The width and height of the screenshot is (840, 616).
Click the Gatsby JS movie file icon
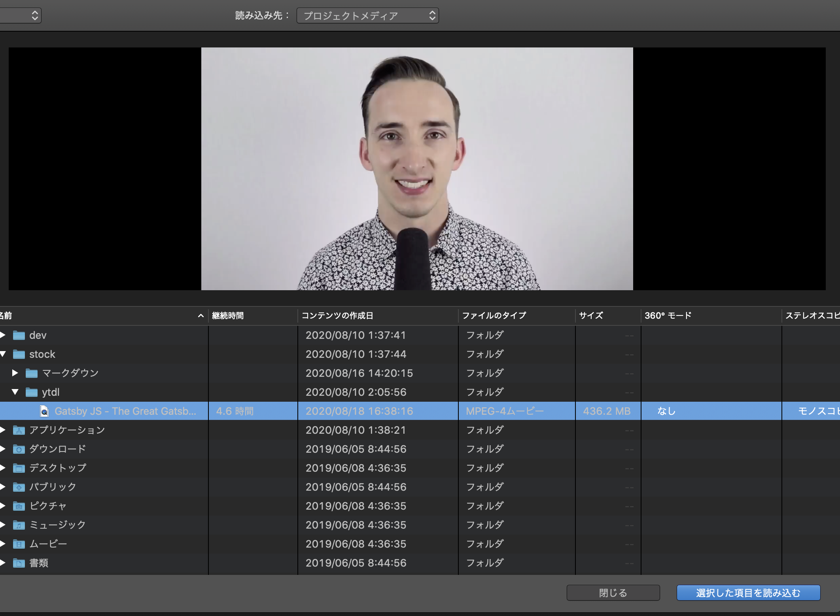(44, 411)
